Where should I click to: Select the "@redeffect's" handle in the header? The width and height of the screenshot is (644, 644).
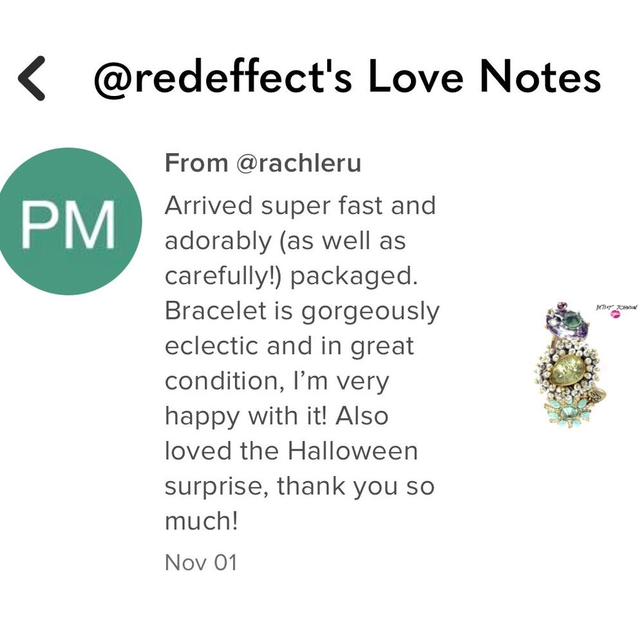(223, 79)
